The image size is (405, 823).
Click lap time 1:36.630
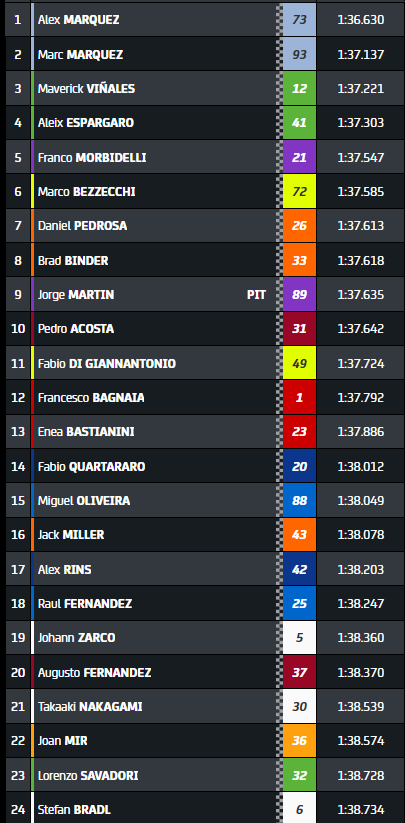click(x=361, y=20)
